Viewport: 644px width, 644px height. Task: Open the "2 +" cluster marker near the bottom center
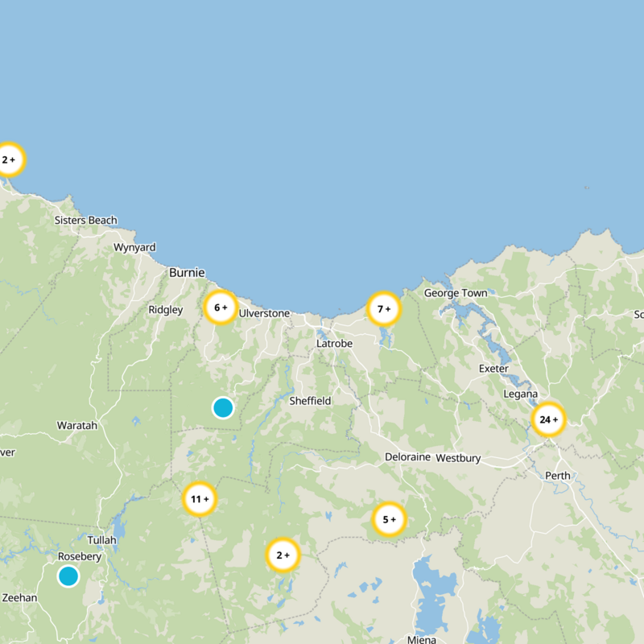tap(283, 554)
